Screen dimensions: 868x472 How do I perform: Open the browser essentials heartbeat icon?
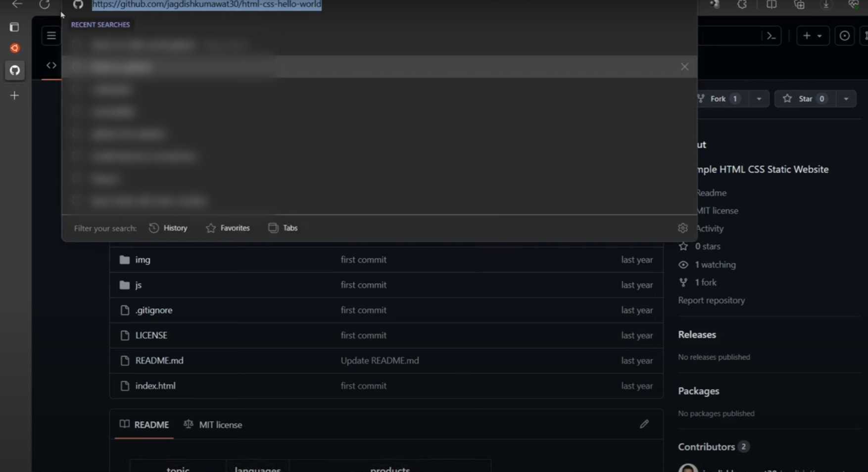854,4
